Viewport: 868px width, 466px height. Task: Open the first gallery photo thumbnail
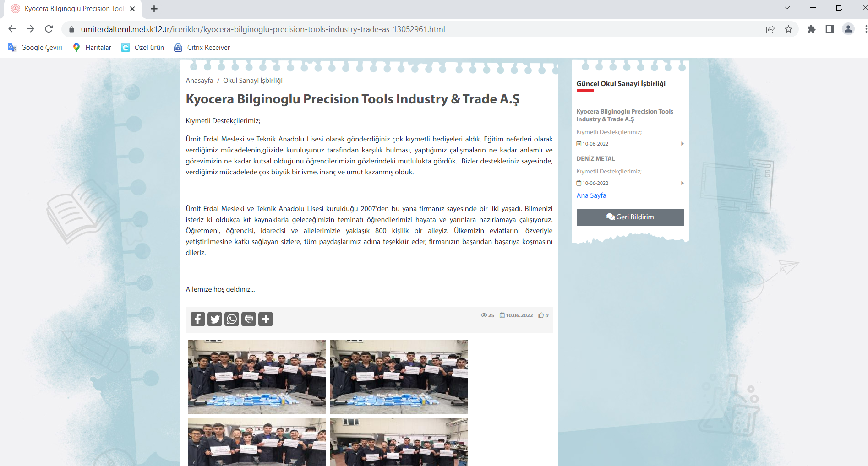257,376
